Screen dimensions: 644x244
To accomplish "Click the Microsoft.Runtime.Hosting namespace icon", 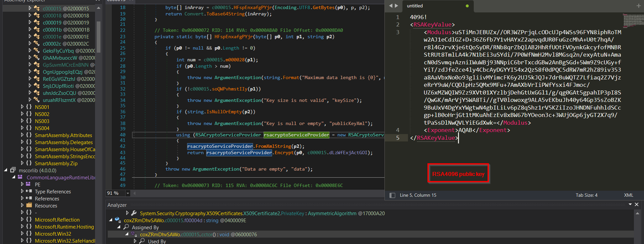I will [29, 226].
